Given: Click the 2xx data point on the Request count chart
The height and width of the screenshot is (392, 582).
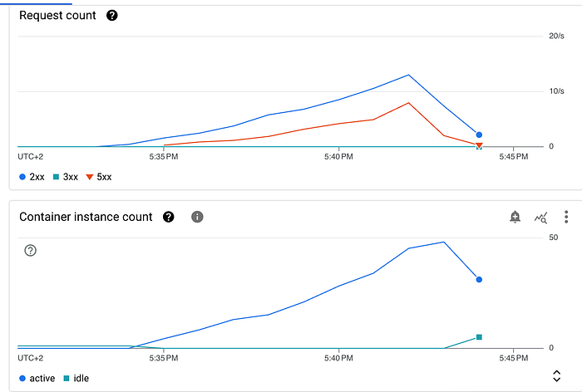Looking at the screenshot, I should [x=479, y=135].
